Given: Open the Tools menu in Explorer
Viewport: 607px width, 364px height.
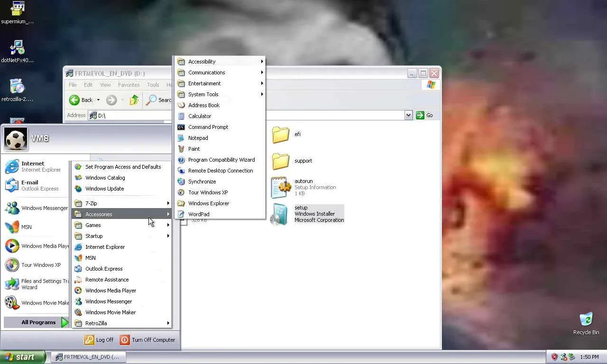Looking at the screenshot, I should point(153,85).
